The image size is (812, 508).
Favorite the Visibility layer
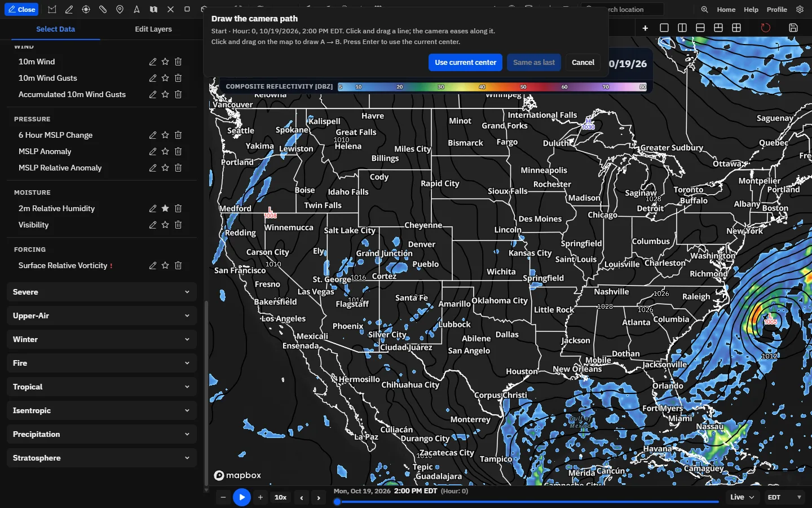coord(165,225)
